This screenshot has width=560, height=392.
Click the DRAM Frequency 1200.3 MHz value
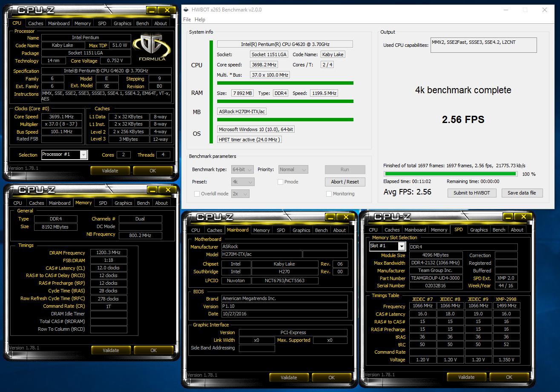pos(109,253)
